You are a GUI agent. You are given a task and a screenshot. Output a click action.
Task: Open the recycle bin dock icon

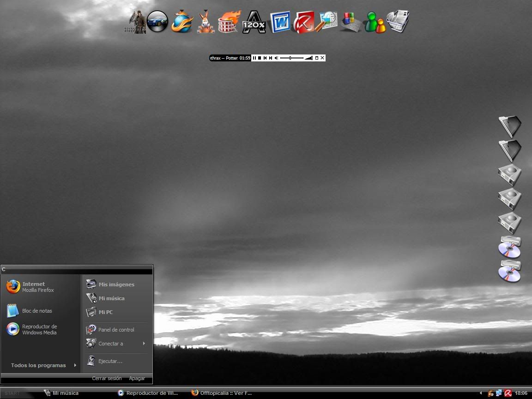[398, 21]
